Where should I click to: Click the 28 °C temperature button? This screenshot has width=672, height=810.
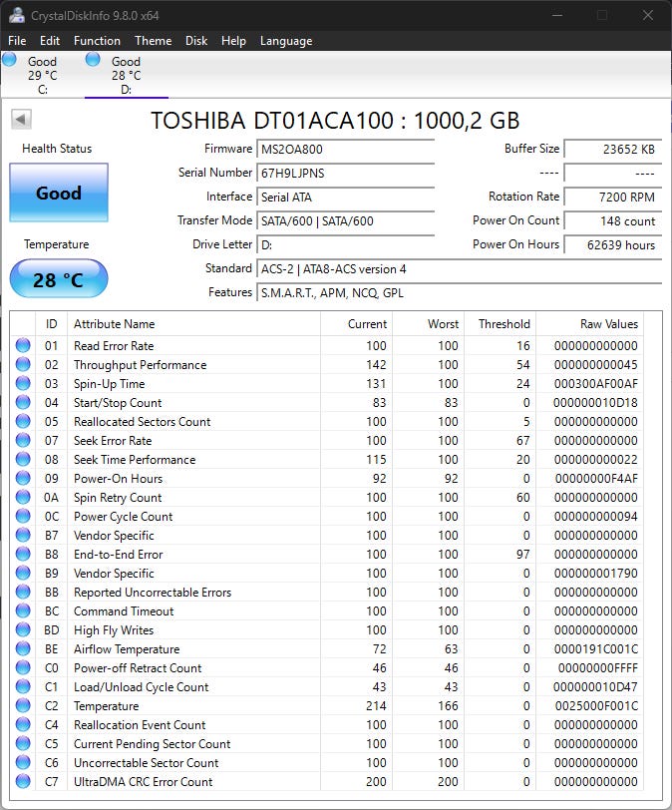[x=59, y=279]
